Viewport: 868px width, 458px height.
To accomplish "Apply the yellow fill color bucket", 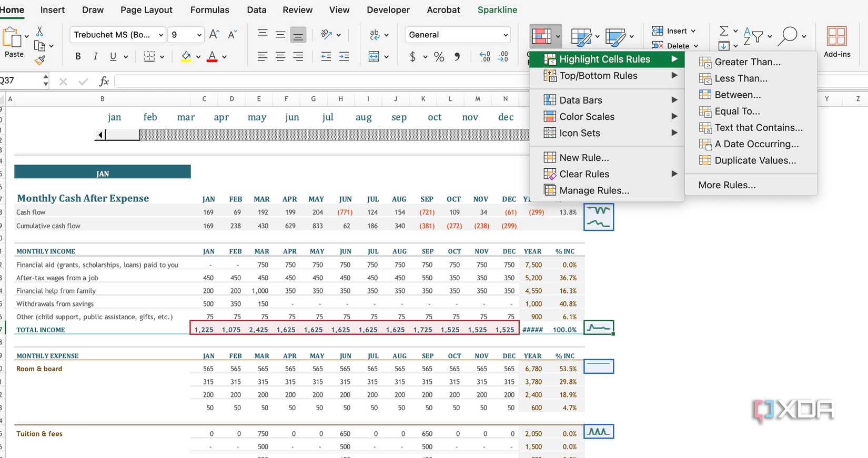I will pos(186,56).
